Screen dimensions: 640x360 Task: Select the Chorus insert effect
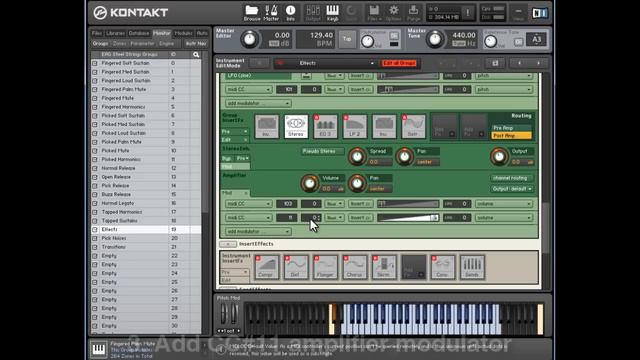355,267
